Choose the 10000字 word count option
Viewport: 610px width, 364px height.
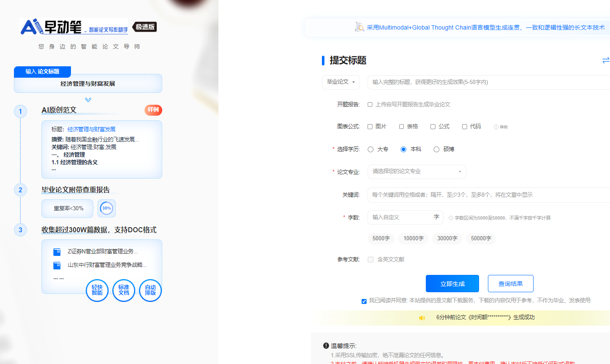click(414, 238)
